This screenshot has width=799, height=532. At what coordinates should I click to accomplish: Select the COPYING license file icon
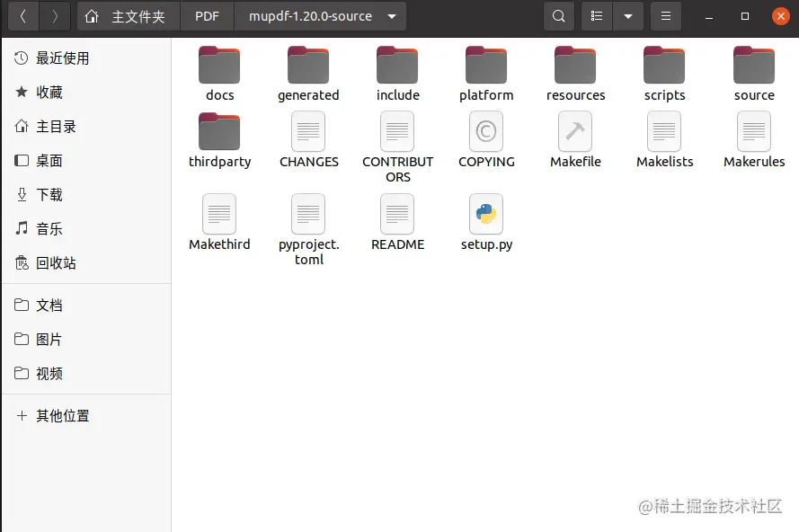pyautogui.click(x=486, y=131)
